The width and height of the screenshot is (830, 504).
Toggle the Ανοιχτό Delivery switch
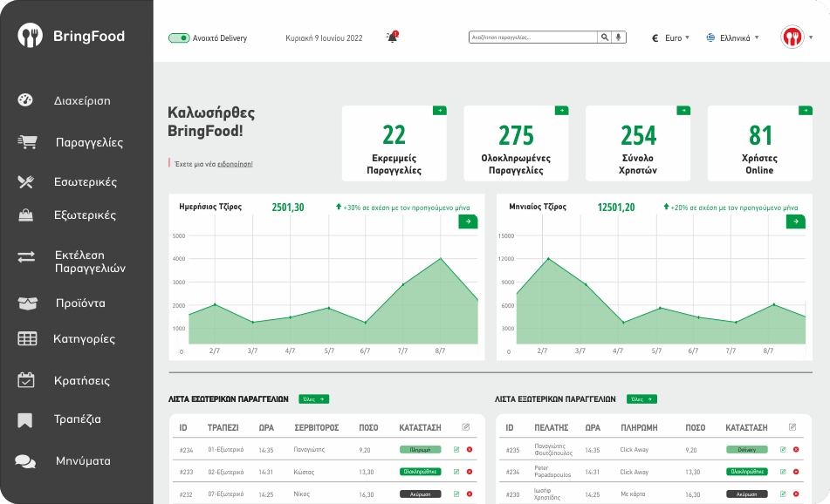click(x=179, y=38)
